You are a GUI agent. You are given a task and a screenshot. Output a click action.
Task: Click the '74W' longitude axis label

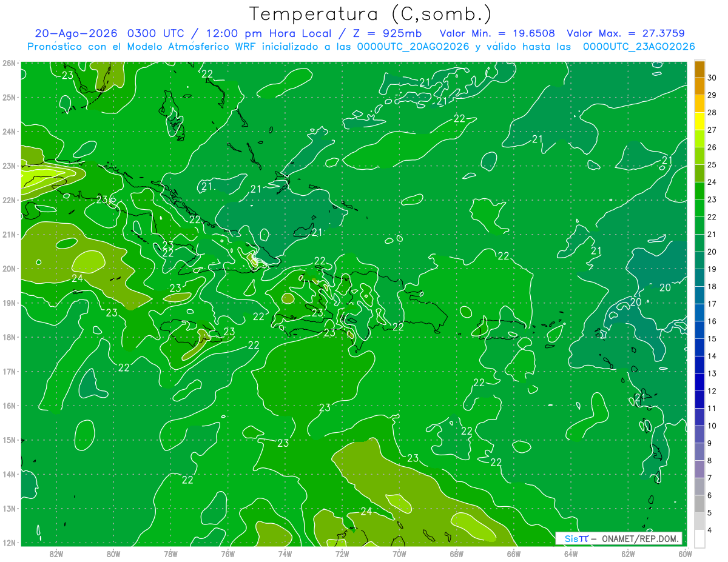(x=285, y=554)
